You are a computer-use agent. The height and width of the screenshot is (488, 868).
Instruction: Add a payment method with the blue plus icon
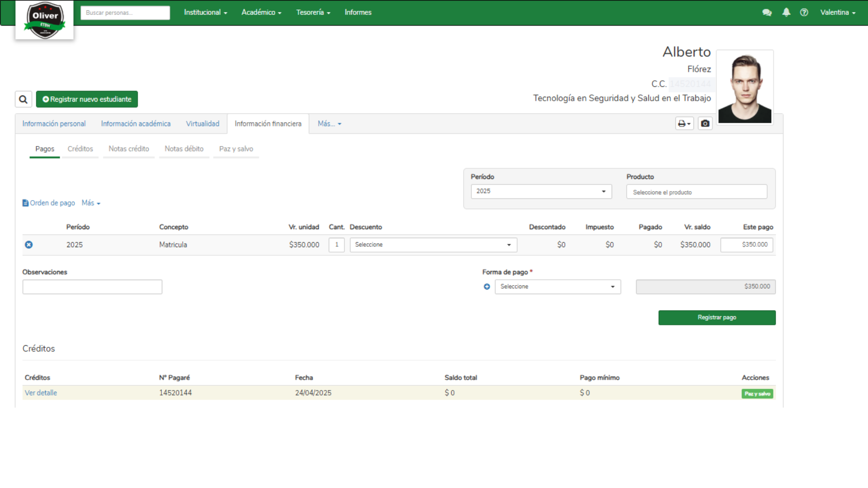coord(486,286)
